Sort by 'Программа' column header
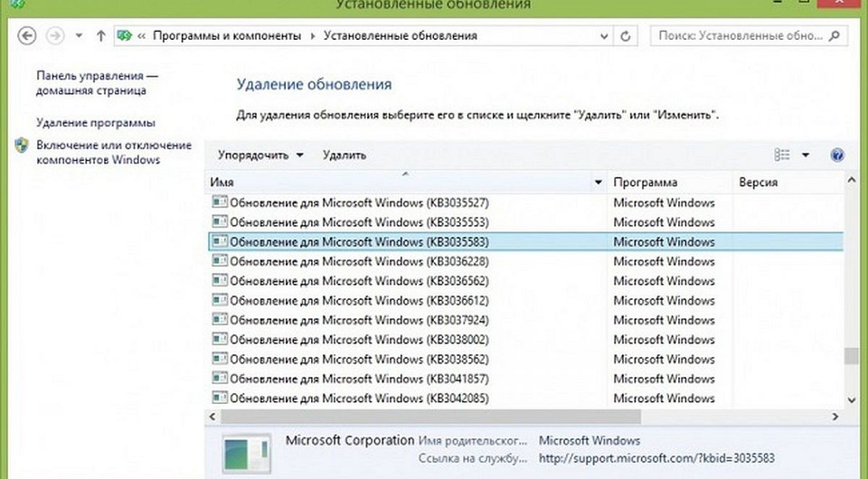868x479 pixels. tap(670, 182)
